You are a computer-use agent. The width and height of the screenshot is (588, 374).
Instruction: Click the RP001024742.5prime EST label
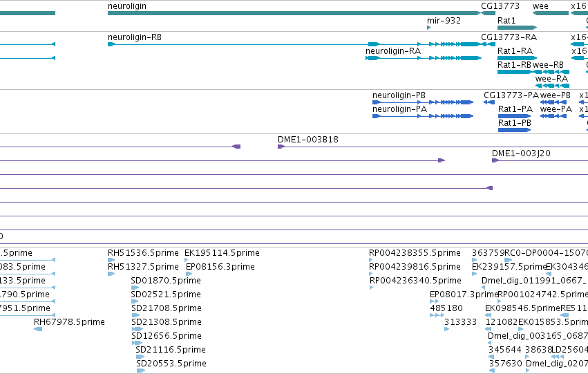(542, 294)
